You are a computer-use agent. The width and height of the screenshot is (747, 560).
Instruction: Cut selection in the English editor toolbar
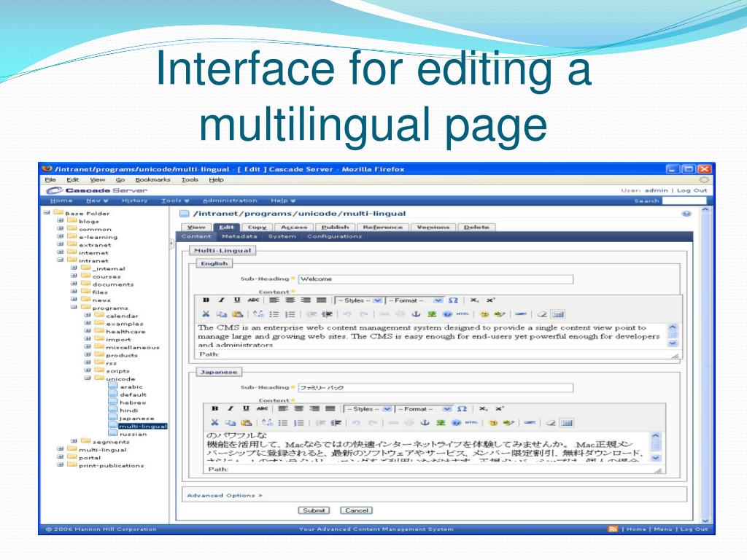coord(206,314)
